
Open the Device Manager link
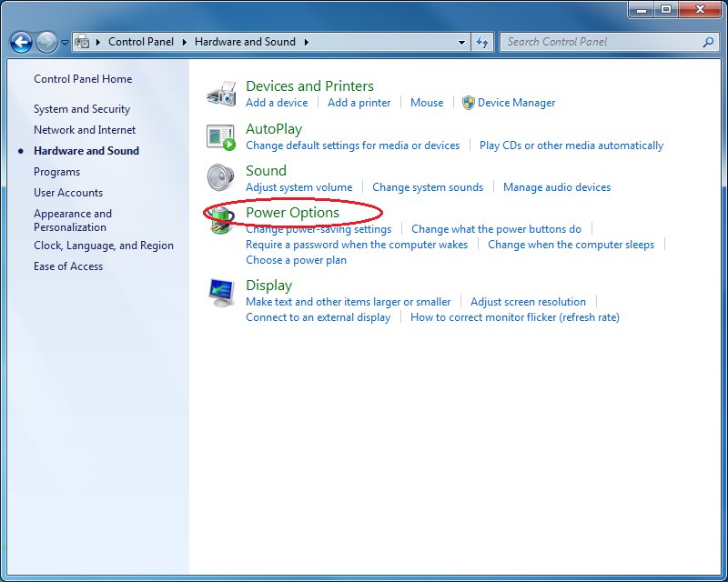(516, 103)
